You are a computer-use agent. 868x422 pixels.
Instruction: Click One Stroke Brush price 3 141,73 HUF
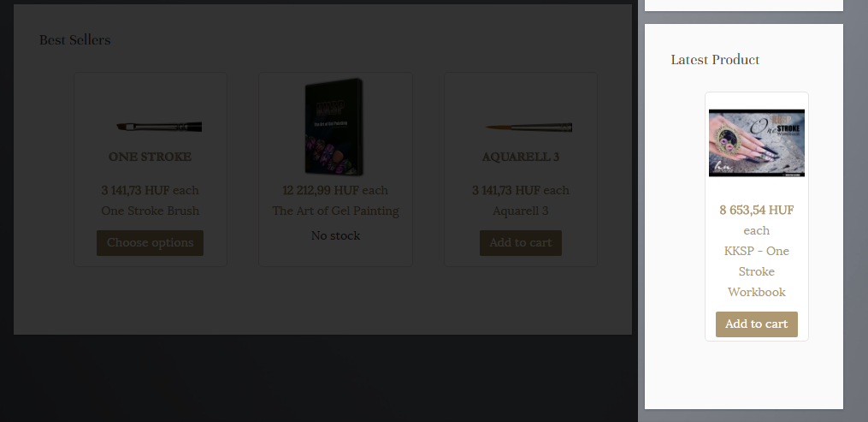136,191
